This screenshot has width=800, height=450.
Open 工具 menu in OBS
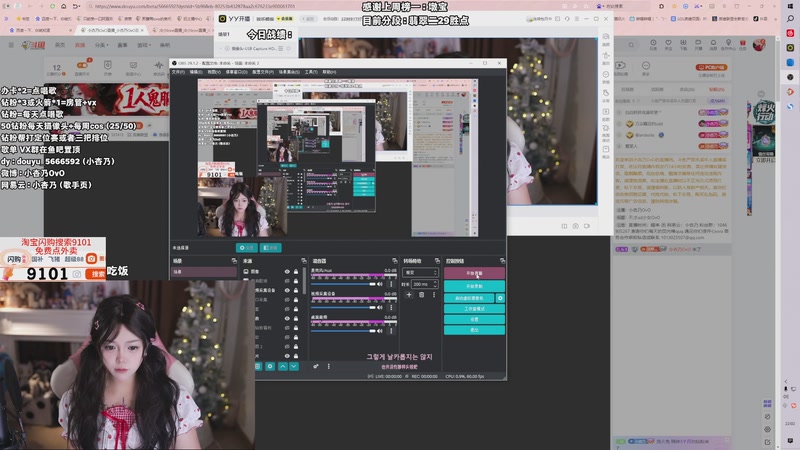tap(311, 72)
